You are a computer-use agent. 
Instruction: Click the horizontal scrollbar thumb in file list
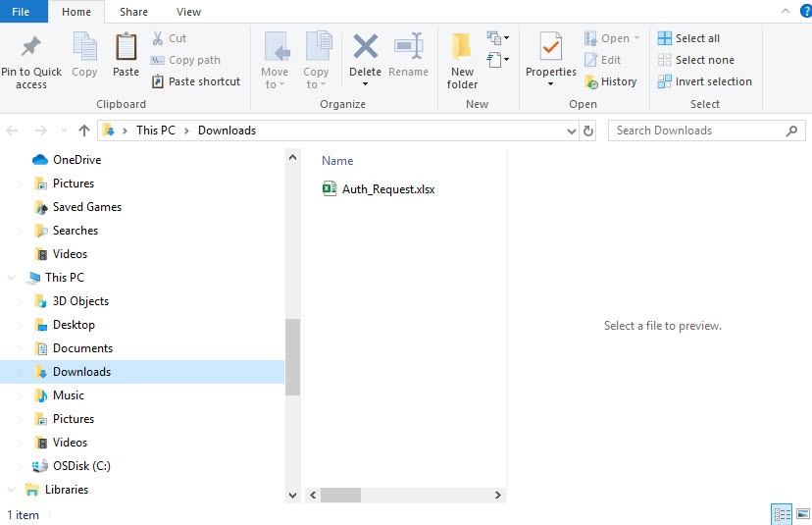coord(340,495)
